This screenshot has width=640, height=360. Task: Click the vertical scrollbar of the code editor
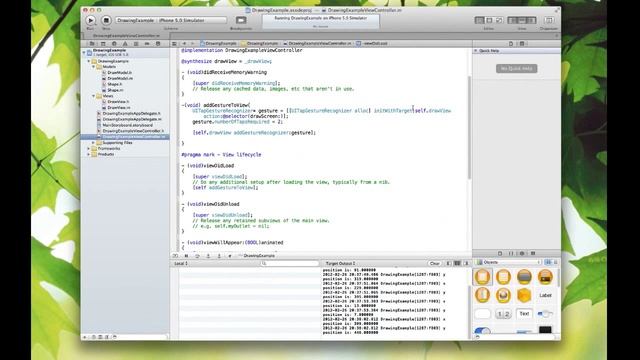click(469, 127)
